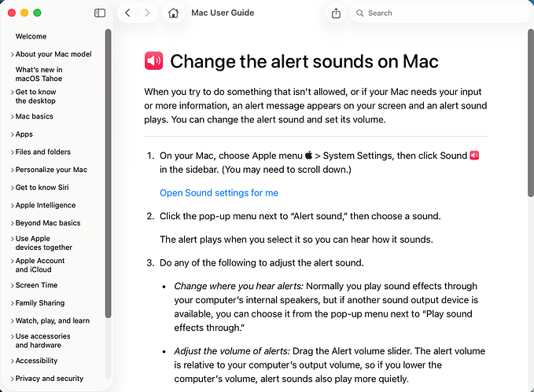Select Accessibility topic label

(36, 361)
